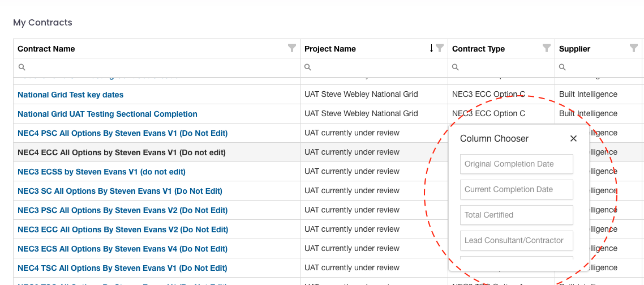This screenshot has height=285, width=644.
Task: Select Project Name cell of NEC3 ECSS row
Action: pyautogui.click(x=374, y=172)
